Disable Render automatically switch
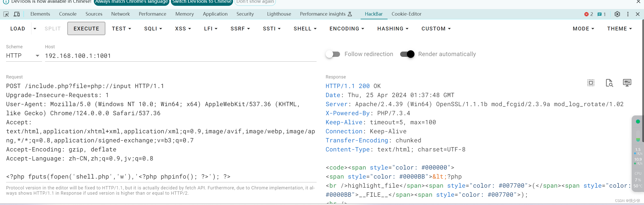Image resolution: width=644 pixels, height=205 pixels. 407,54
